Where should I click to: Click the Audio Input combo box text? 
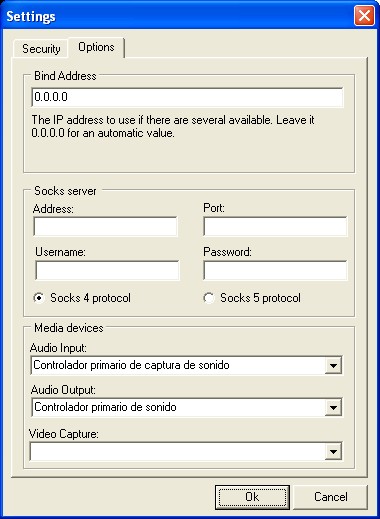pos(131,365)
